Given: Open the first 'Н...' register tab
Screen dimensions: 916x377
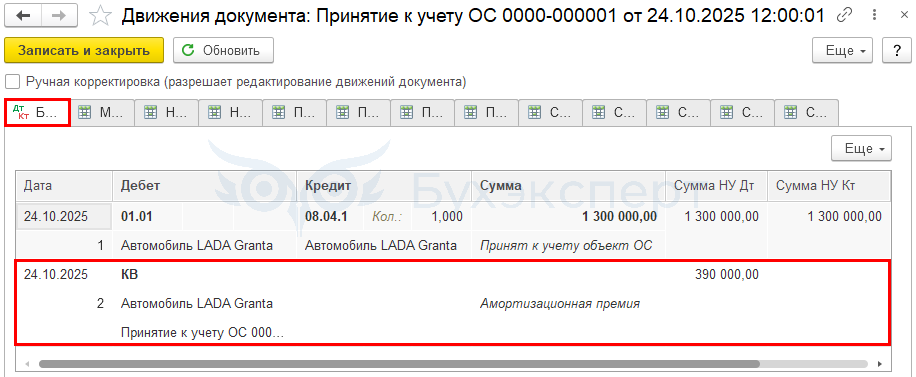Looking at the screenshot, I should [167, 113].
